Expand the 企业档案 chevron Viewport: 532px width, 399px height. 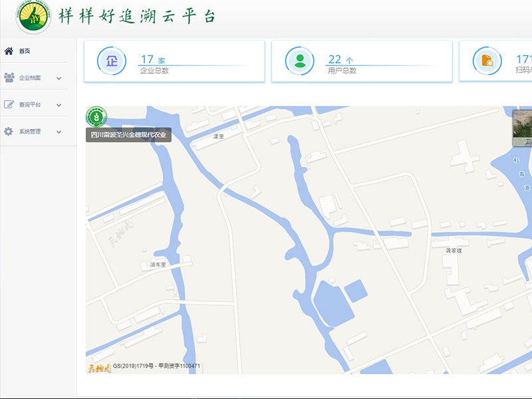coord(59,78)
